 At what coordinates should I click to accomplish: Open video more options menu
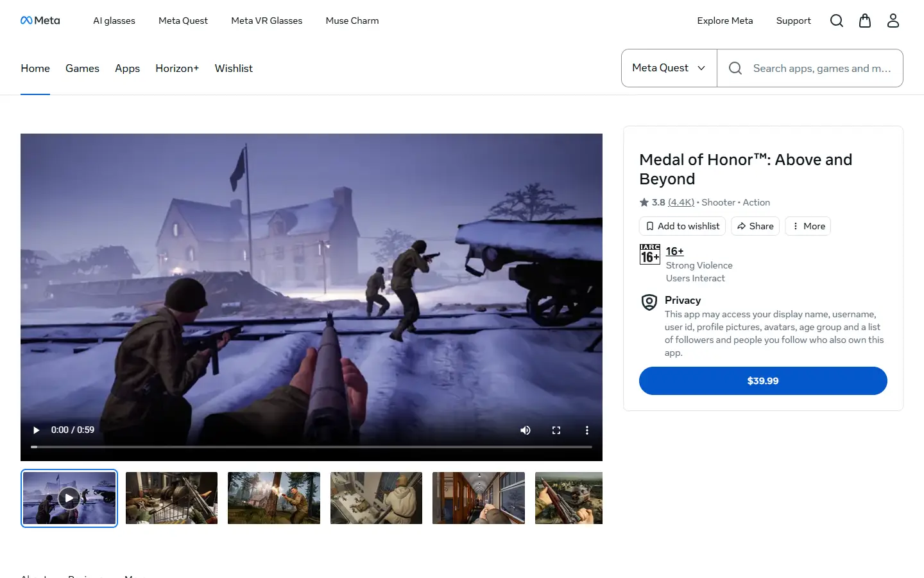coord(587,430)
